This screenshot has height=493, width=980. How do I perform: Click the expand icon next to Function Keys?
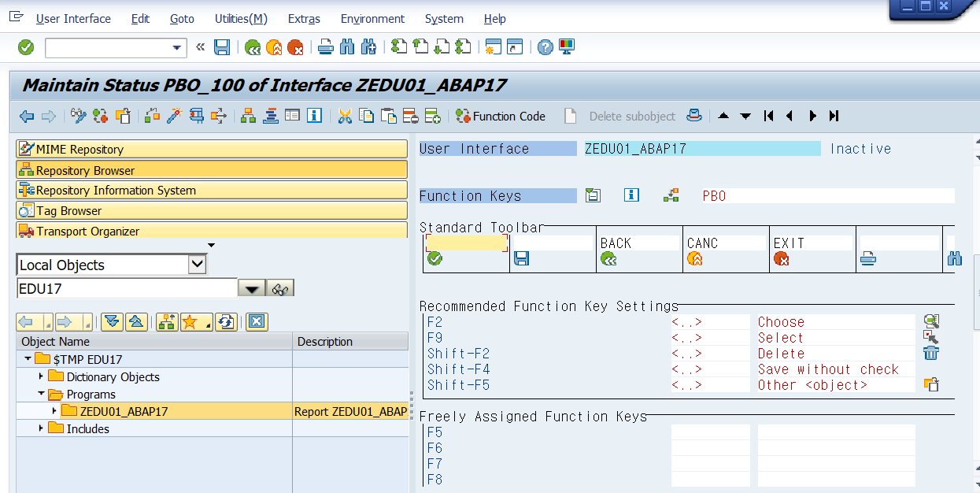pos(593,195)
